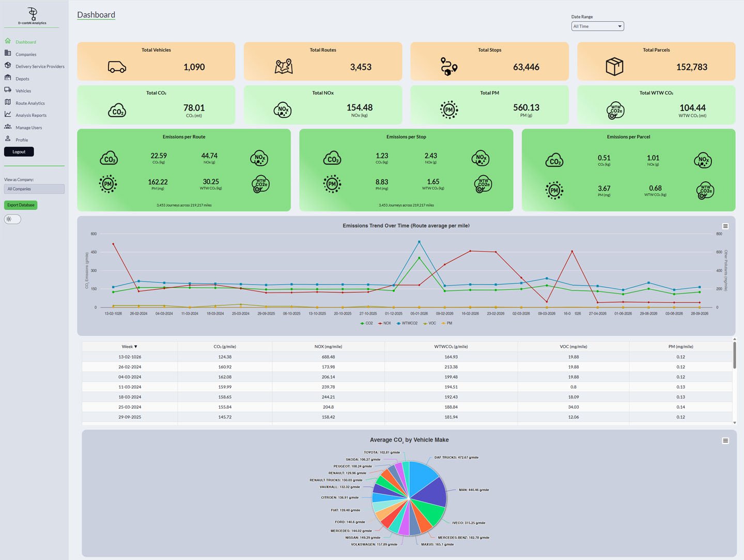Click the Total PM particle icon
Screen dimensions: 744x560
449,110
